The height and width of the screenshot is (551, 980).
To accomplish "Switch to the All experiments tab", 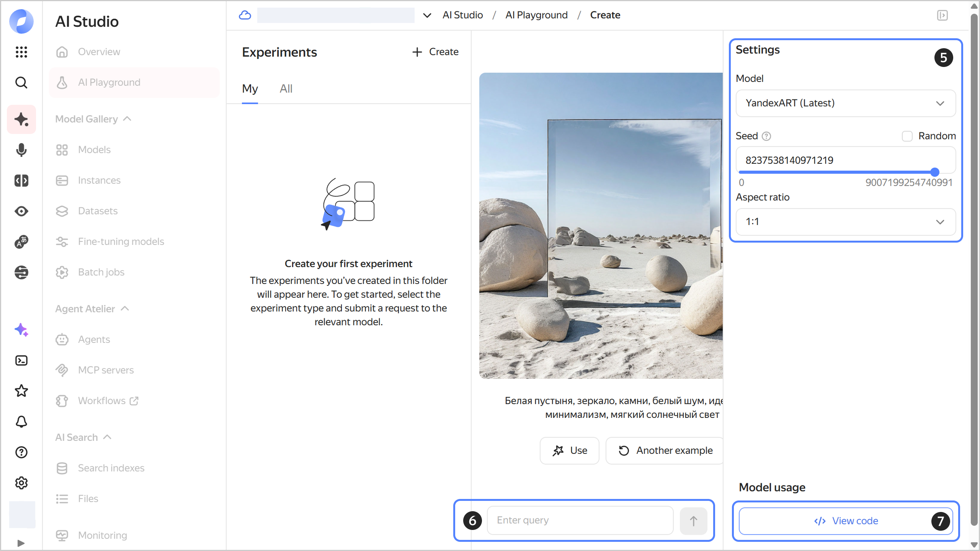I will click(286, 89).
